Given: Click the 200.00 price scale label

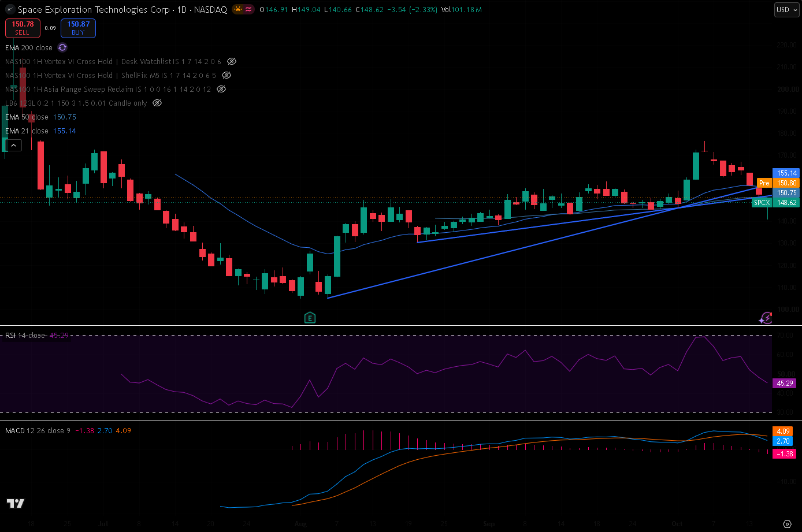Looking at the screenshot, I should click(x=788, y=90).
